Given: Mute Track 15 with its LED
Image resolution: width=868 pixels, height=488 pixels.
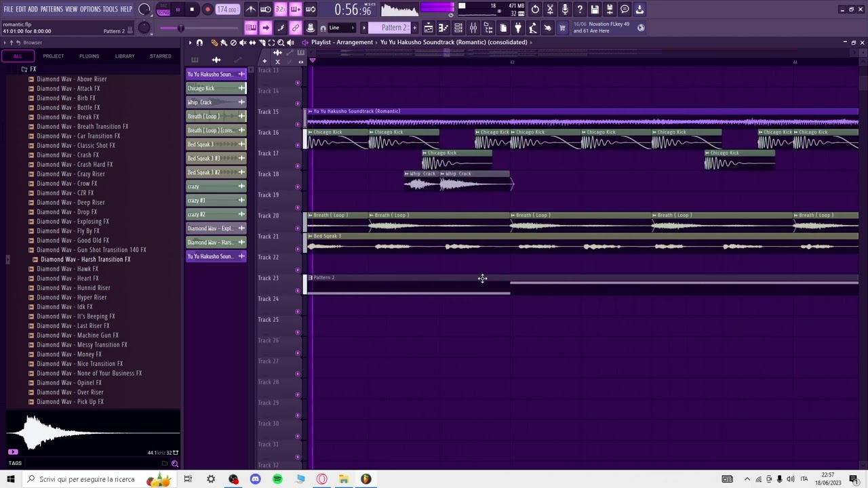Looking at the screenshot, I should [298, 125].
